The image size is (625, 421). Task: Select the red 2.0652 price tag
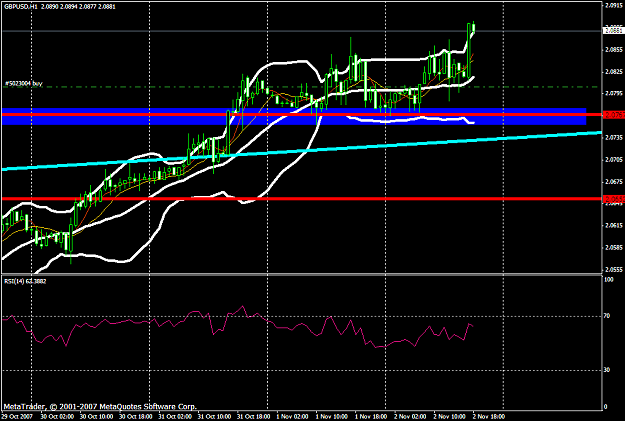pyautogui.click(x=614, y=199)
